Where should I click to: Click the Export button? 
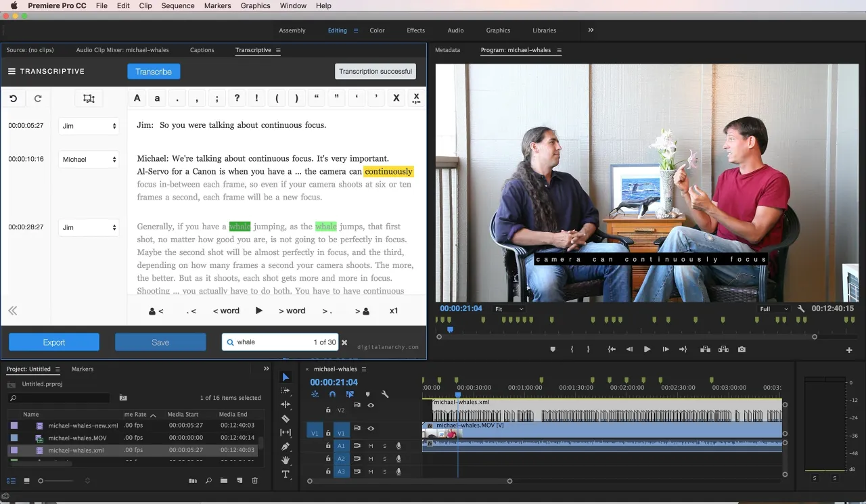(x=54, y=342)
